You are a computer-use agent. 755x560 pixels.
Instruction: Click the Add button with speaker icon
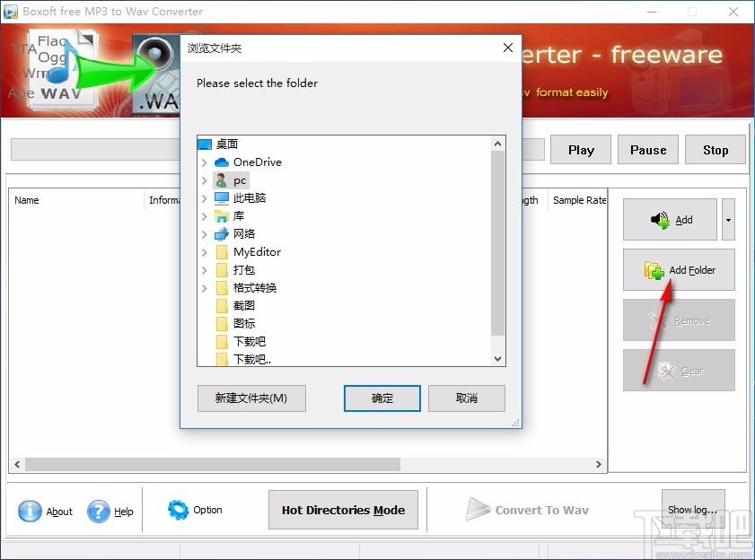(x=670, y=220)
